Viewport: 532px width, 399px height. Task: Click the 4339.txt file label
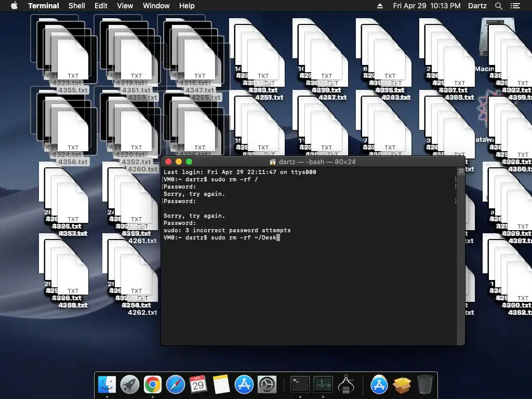pos(326,90)
